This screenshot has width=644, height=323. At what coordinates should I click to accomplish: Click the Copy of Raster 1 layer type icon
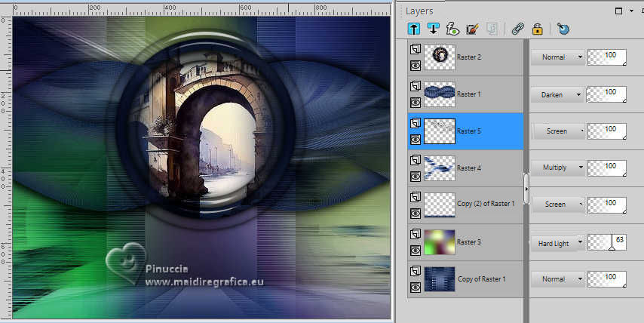[416, 271]
